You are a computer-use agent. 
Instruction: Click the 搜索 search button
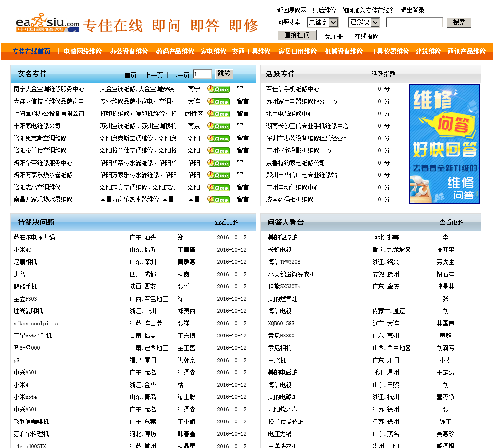click(x=459, y=22)
